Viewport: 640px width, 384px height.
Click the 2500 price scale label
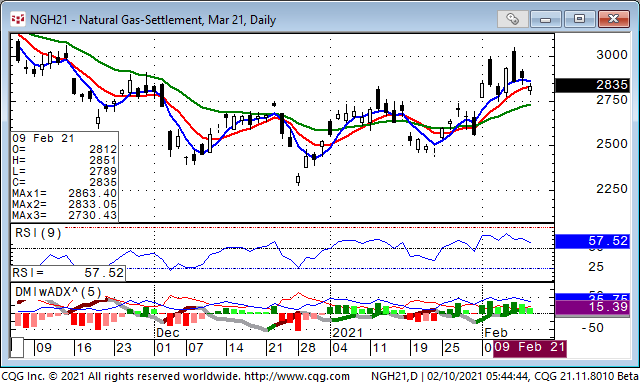(611, 144)
